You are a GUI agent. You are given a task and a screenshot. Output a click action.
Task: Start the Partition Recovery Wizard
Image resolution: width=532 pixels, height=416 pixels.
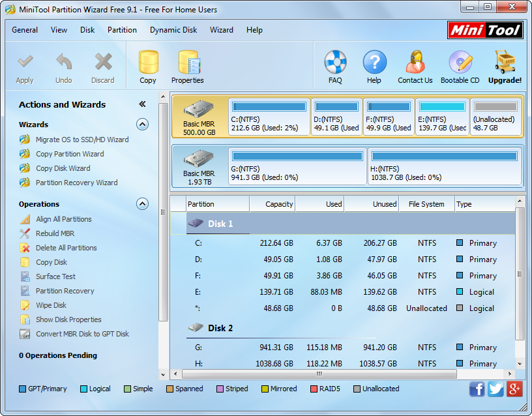click(x=77, y=183)
